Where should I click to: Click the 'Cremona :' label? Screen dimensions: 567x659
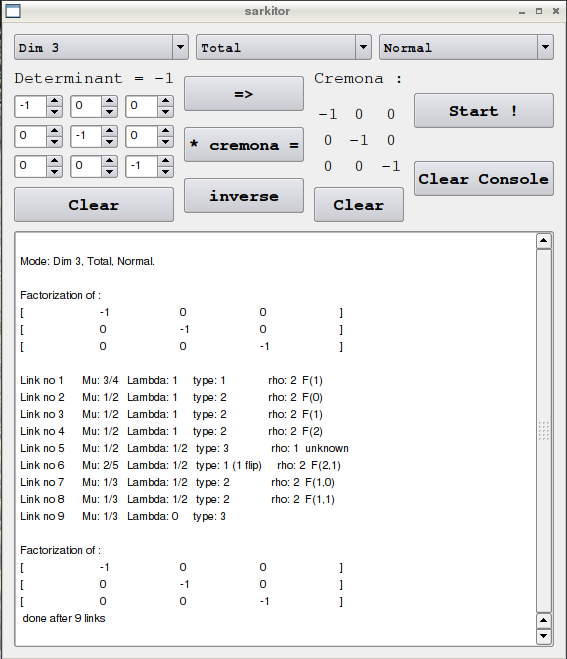coord(358,78)
